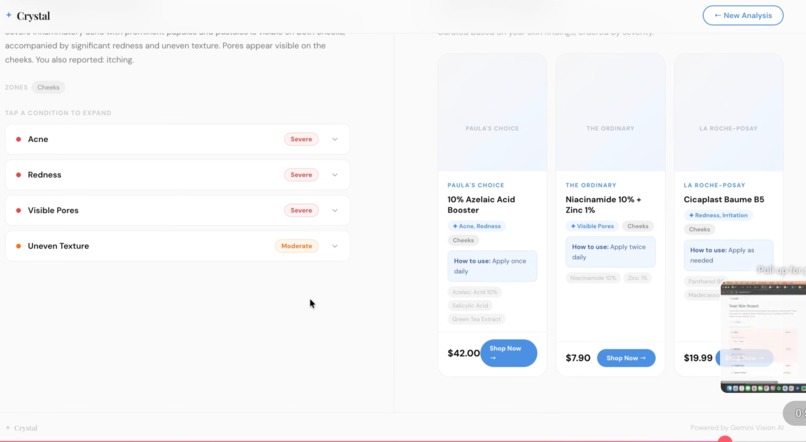Expand the Redness condition chevron

[x=335, y=175]
